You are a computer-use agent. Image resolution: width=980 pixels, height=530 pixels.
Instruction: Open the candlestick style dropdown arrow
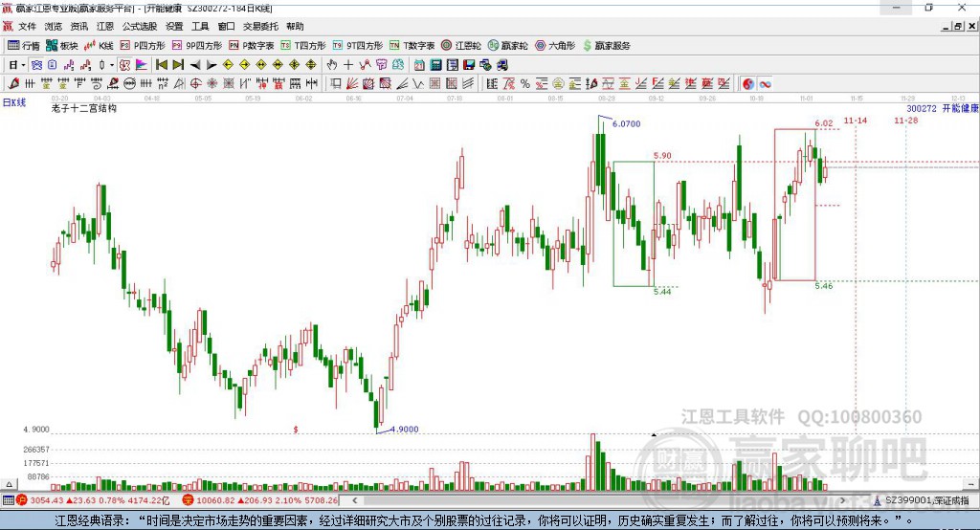click(112, 65)
